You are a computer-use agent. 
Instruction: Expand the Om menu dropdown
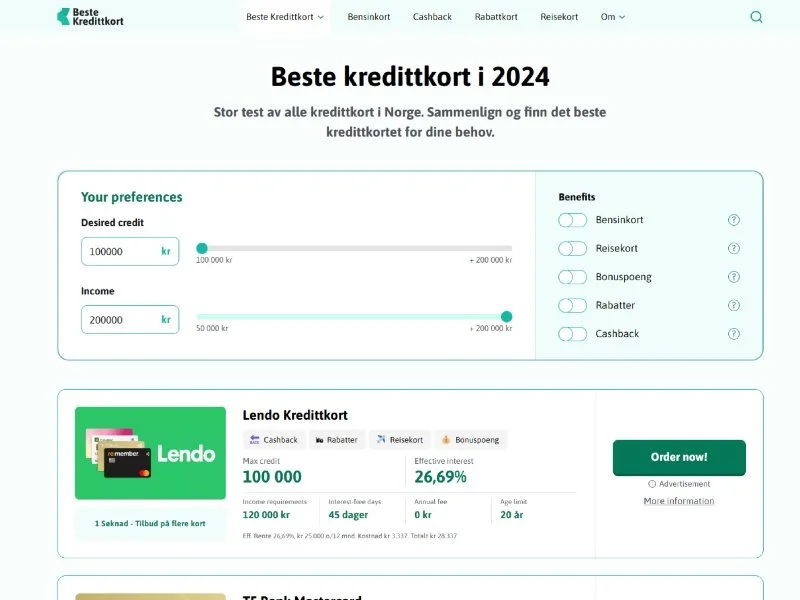coord(613,17)
